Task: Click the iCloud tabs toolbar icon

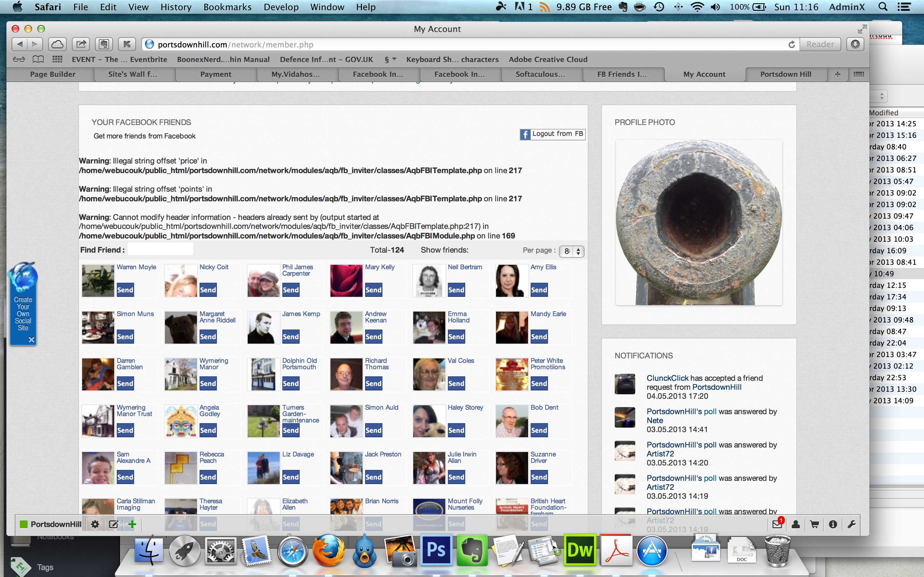Action: coord(57,44)
